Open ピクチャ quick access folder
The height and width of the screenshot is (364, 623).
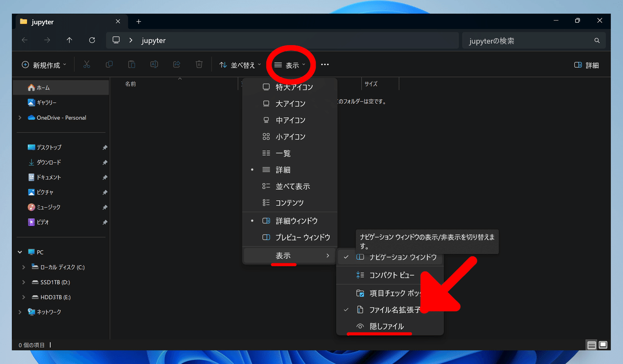pos(61,192)
